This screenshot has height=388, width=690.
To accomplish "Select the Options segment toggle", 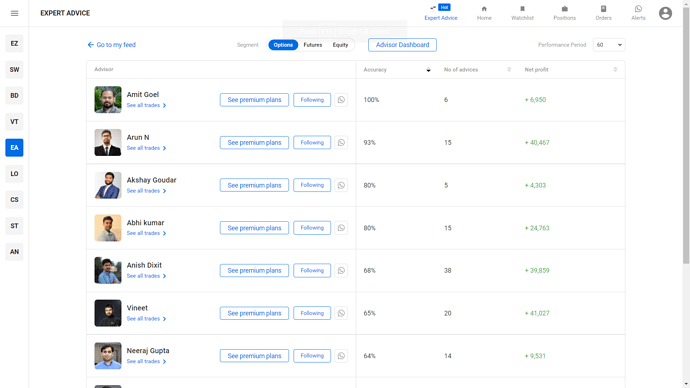I will [283, 45].
